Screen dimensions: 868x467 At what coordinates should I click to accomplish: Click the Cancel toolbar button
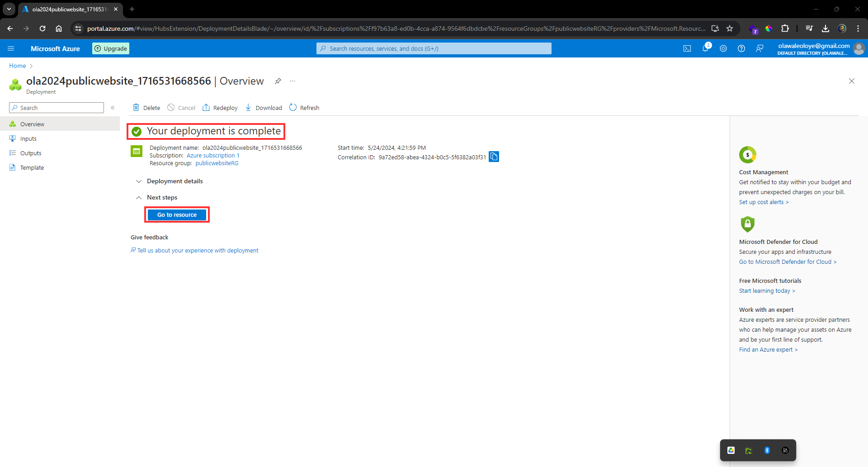[181, 108]
